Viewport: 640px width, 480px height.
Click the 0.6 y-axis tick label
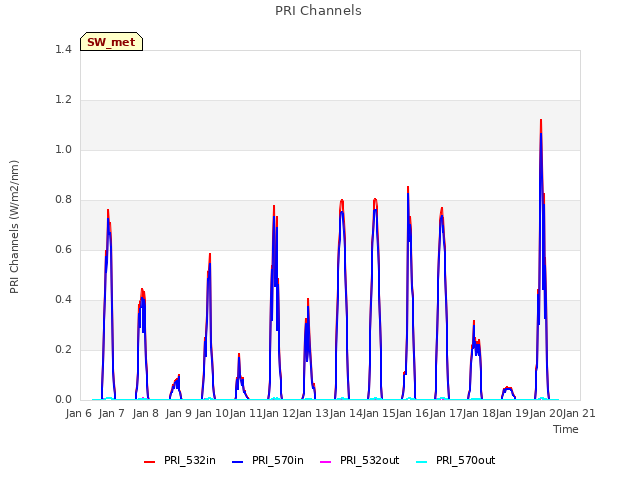click(x=63, y=249)
